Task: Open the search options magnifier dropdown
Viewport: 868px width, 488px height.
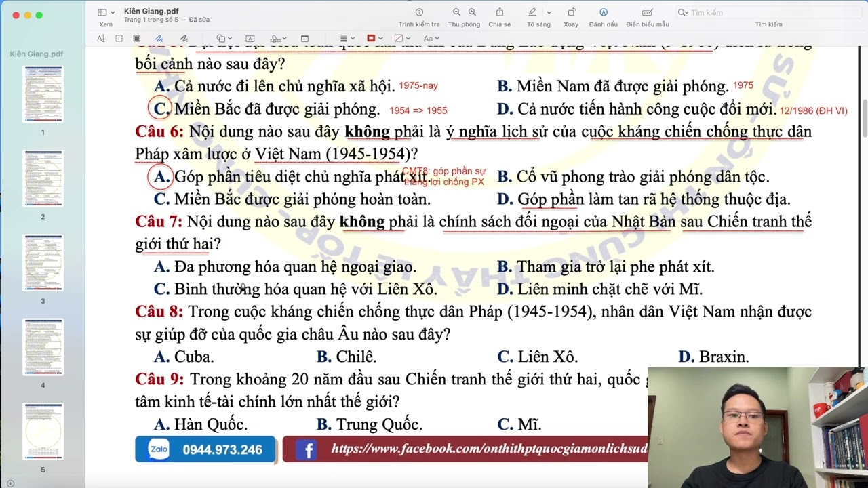Action: (x=683, y=12)
